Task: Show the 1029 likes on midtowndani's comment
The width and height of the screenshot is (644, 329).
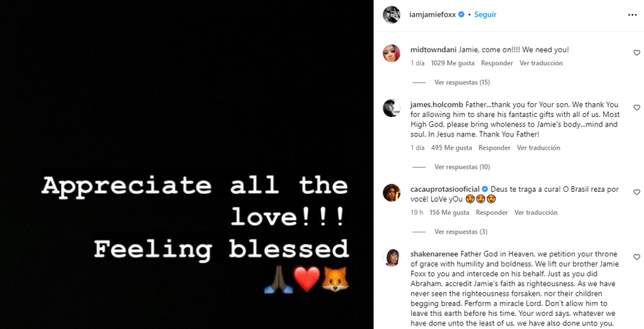Action: (x=447, y=63)
